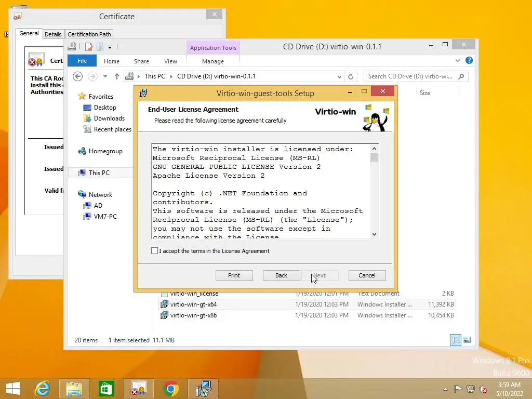The width and height of the screenshot is (532, 399).
Task: Click the disabled Next button in Setup
Action: pos(320,275)
